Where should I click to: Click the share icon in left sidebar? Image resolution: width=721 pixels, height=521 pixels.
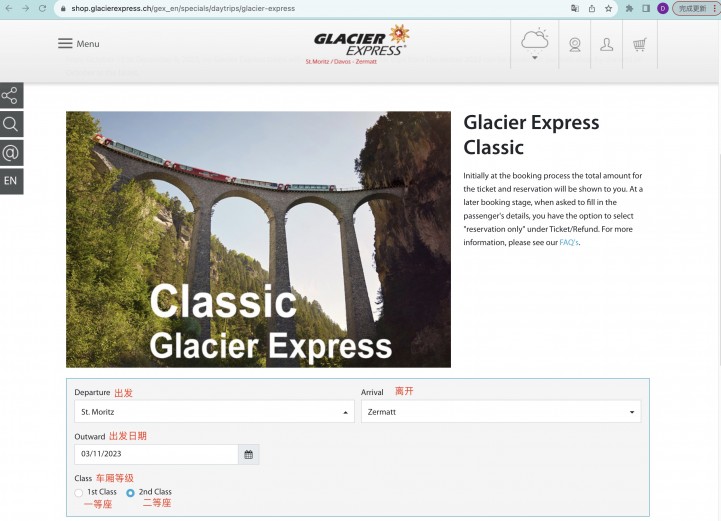[10, 96]
